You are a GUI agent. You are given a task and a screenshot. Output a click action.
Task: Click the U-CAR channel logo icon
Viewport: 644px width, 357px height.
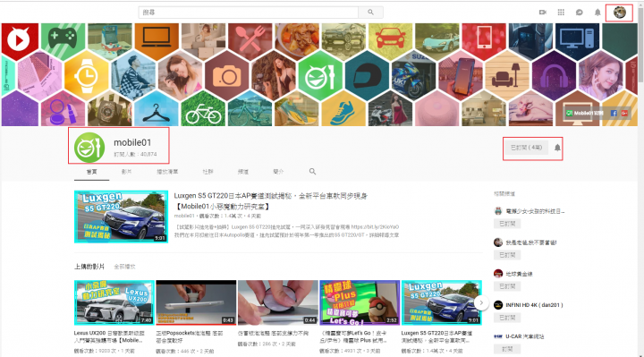pos(498,336)
